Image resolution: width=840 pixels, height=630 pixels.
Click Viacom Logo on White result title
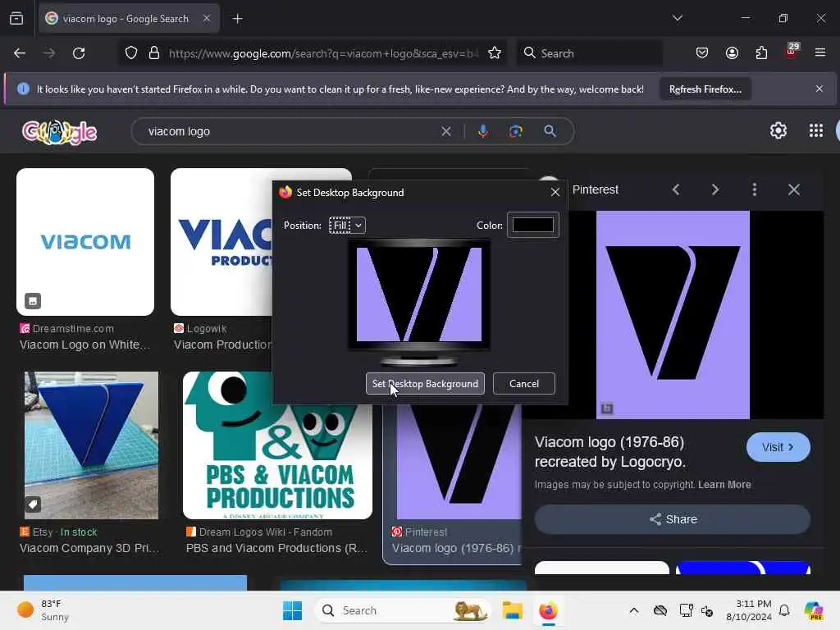[x=84, y=345]
